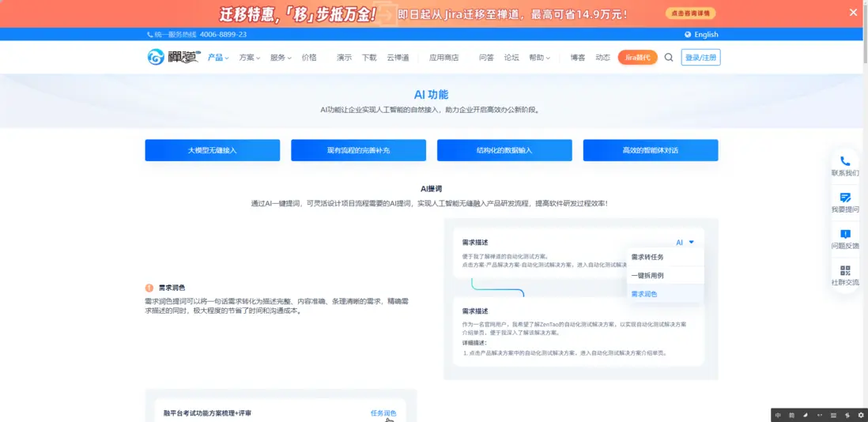Click the 中 input mode icon in IME bar
Image resolution: width=868 pixels, height=422 pixels.
[778, 415]
